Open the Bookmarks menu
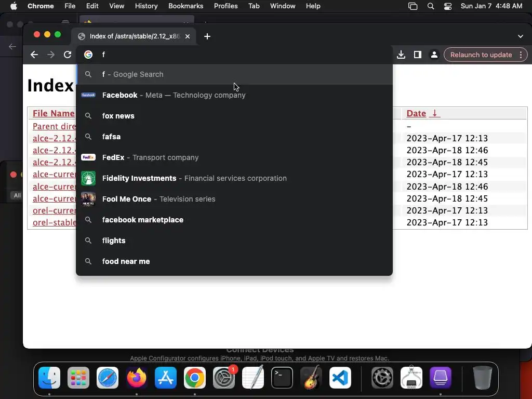The width and height of the screenshot is (532, 399). click(x=185, y=6)
